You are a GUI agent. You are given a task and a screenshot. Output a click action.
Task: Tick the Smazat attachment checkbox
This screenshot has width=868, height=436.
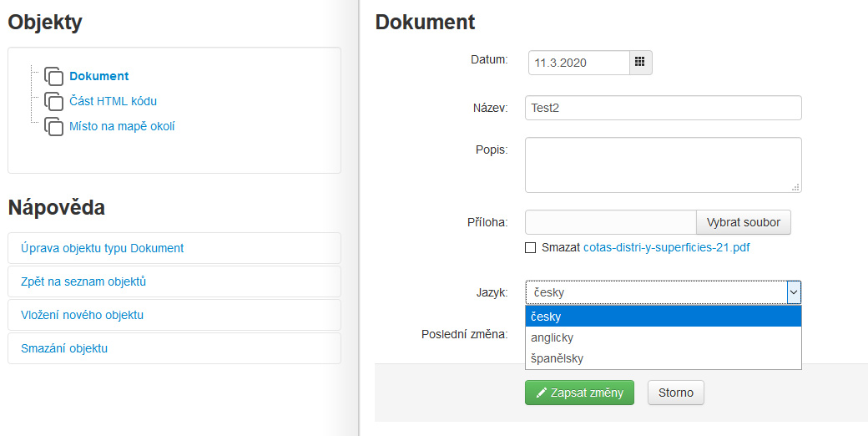pyautogui.click(x=531, y=247)
